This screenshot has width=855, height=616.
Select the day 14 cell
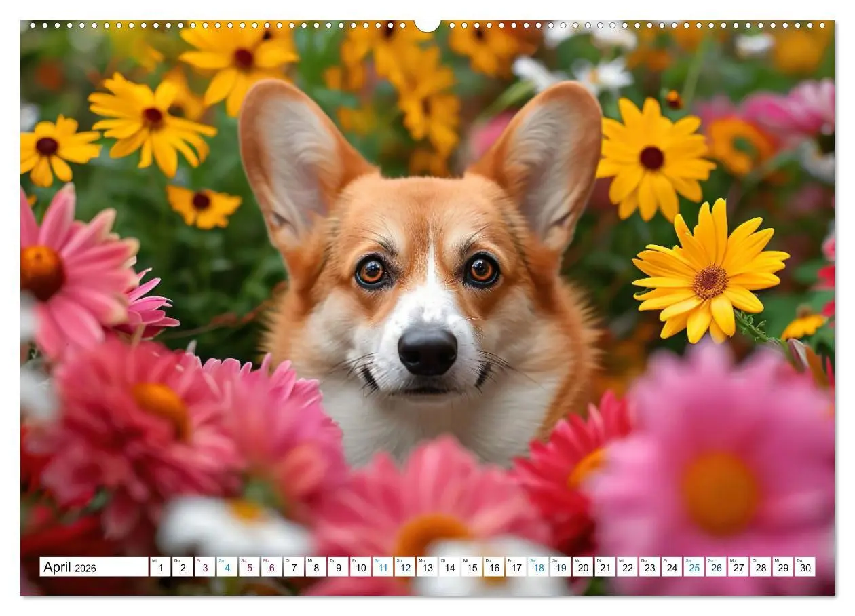click(449, 567)
